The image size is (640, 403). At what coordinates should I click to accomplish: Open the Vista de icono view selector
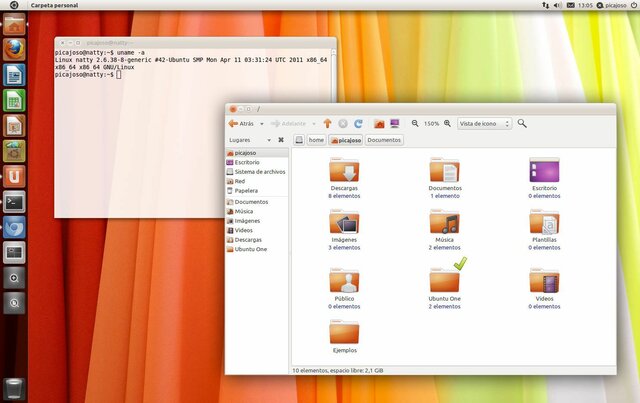484,123
